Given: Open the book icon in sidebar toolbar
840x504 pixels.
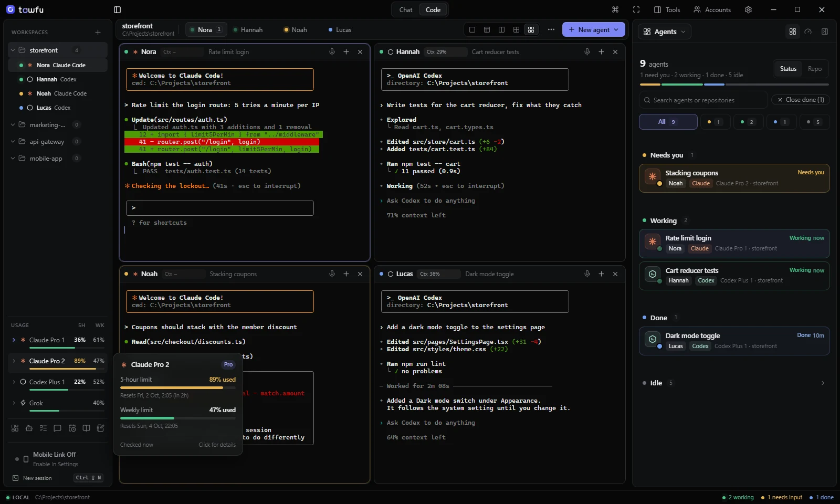Looking at the screenshot, I should tap(86, 428).
